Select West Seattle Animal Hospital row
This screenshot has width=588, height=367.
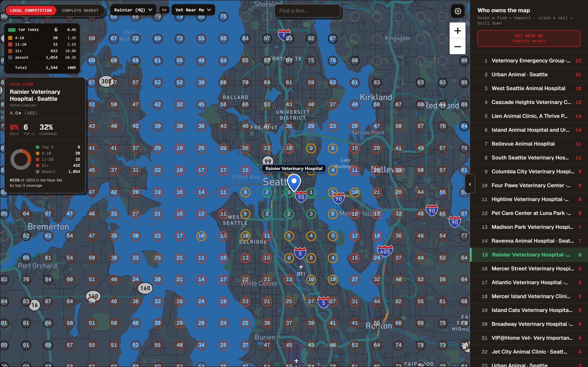coord(529,88)
